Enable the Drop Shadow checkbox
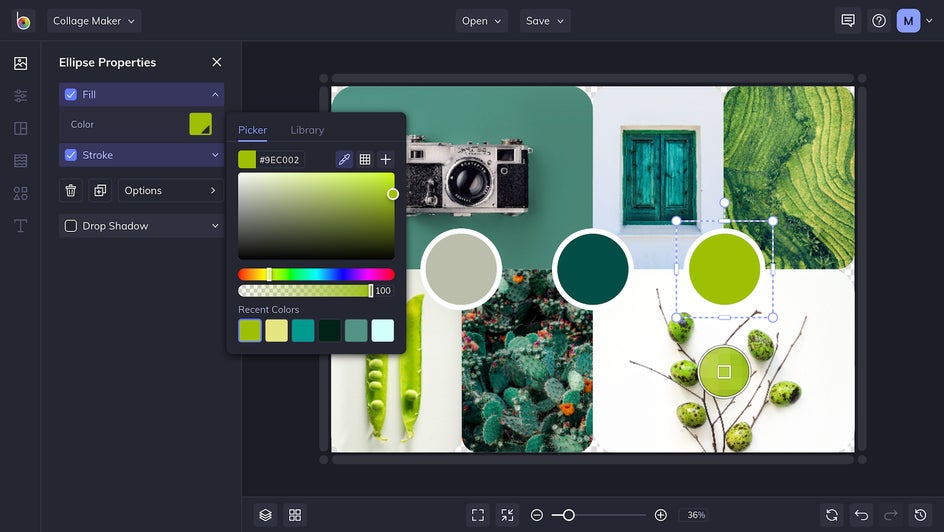 (71, 226)
